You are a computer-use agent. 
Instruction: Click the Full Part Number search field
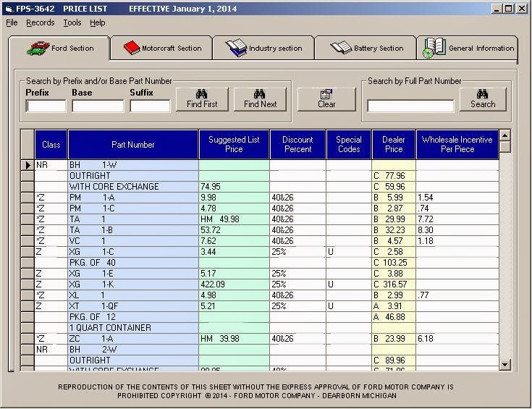[410, 106]
